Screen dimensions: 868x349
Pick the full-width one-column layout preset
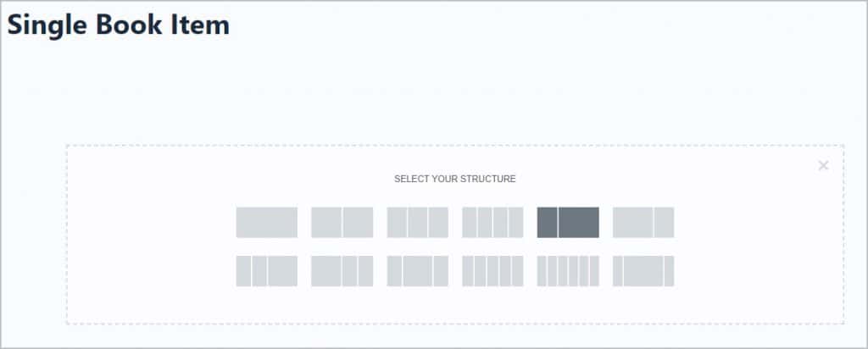[267, 222]
